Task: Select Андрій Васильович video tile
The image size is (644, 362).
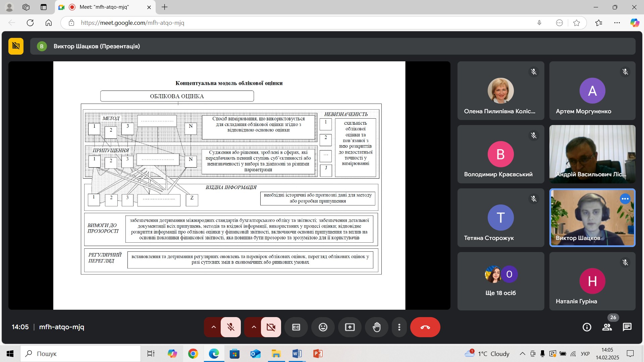Action: (x=592, y=154)
